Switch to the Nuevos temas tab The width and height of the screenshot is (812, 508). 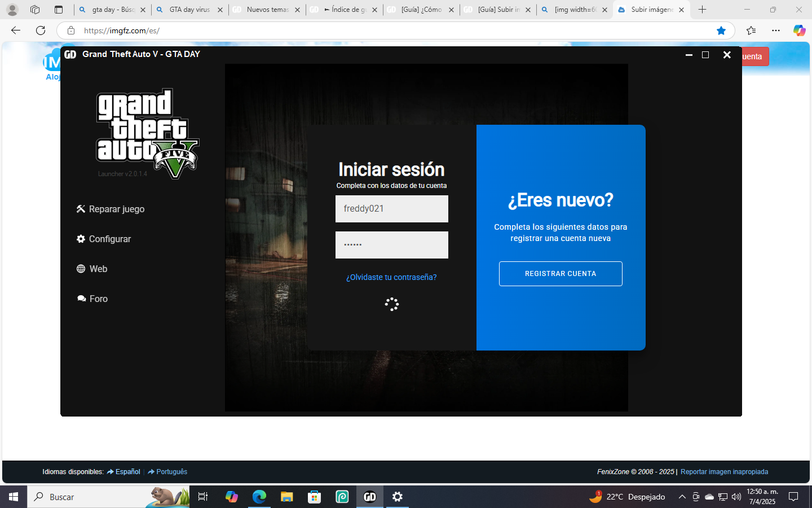tap(267, 10)
